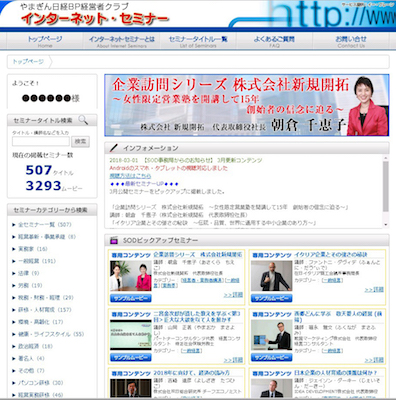Open the 著名人 (4) category
The image size is (396, 400).
pyautogui.click(x=31, y=358)
